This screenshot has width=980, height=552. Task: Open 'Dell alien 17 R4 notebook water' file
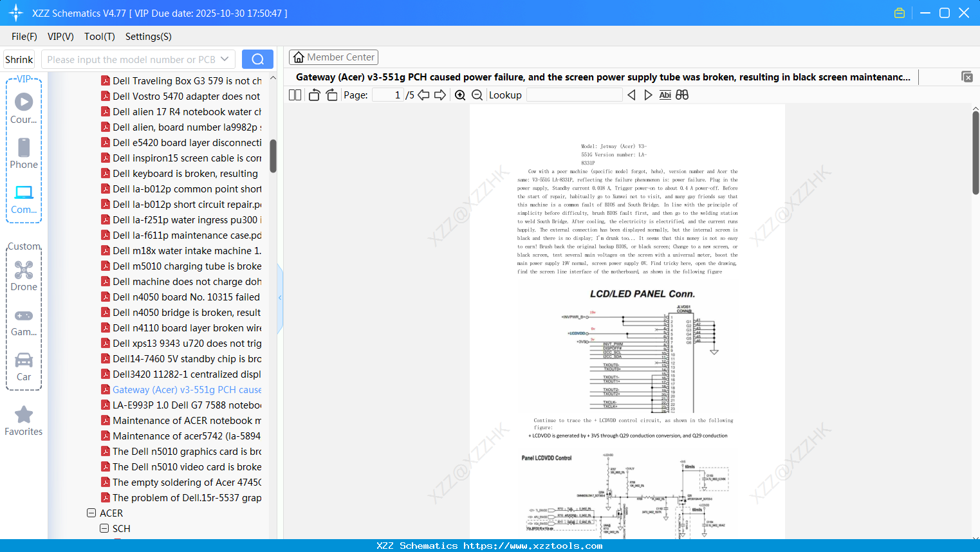(187, 111)
